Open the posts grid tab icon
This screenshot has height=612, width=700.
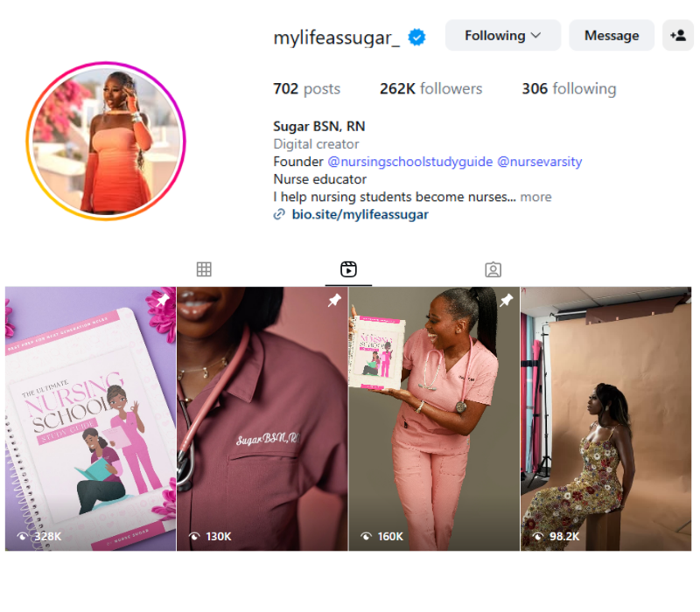[204, 269]
